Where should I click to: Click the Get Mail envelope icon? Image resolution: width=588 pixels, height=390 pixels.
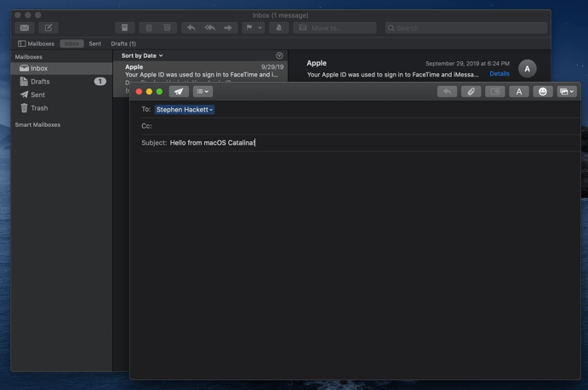(25, 28)
